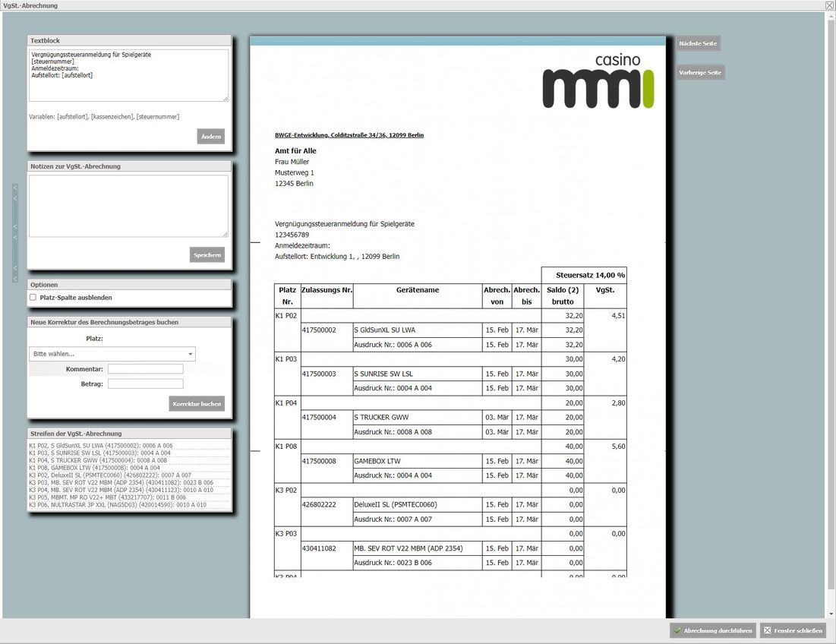The width and height of the screenshot is (836, 644).
Task: Click the X icon on Fenster schließen
Action: 767,630
